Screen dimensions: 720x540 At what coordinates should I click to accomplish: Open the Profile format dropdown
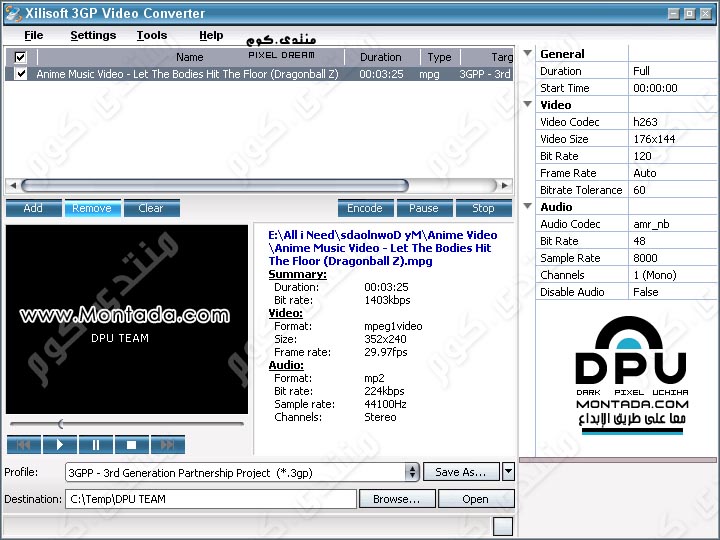click(412, 472)
